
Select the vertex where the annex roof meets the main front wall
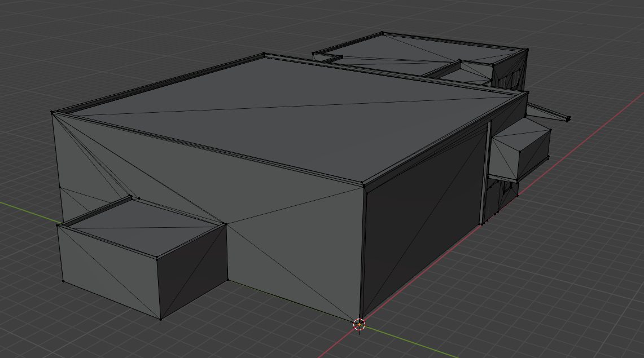point(225,223)
